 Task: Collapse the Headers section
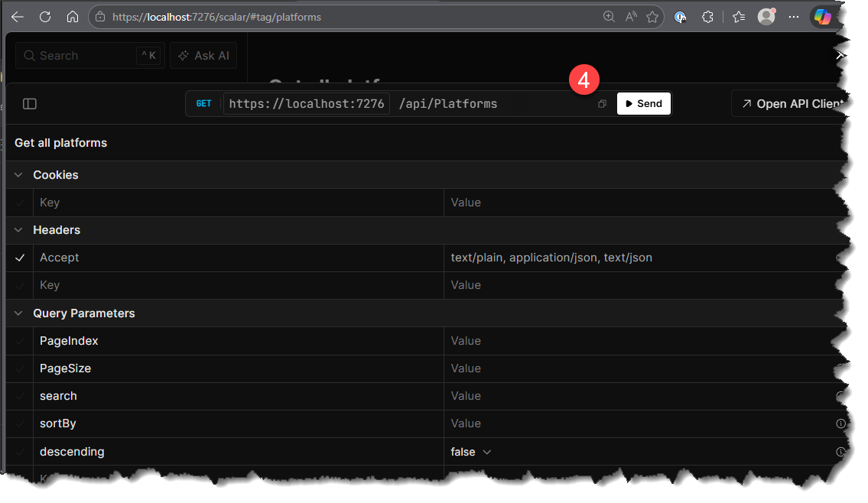[19, 230]
